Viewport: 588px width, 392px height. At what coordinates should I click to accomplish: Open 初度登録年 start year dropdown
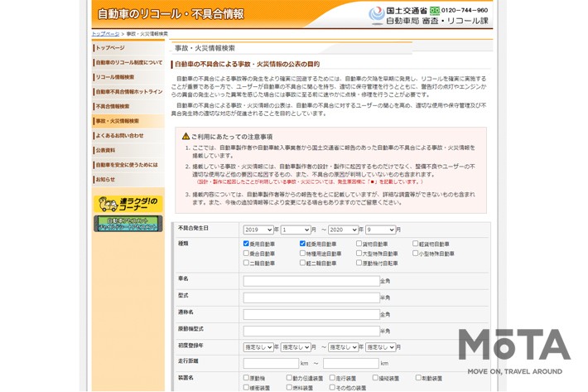(x=258, y=347)
